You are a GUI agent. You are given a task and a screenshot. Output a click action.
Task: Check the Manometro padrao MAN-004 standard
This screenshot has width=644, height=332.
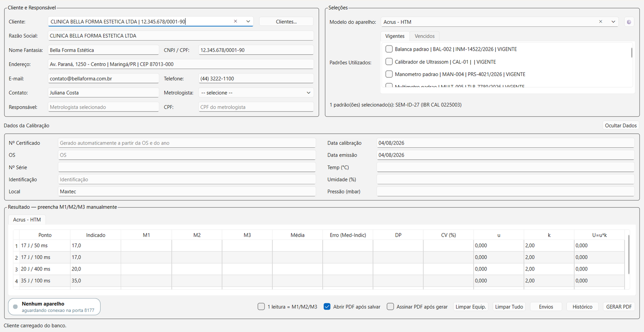(x=389, y=74)
